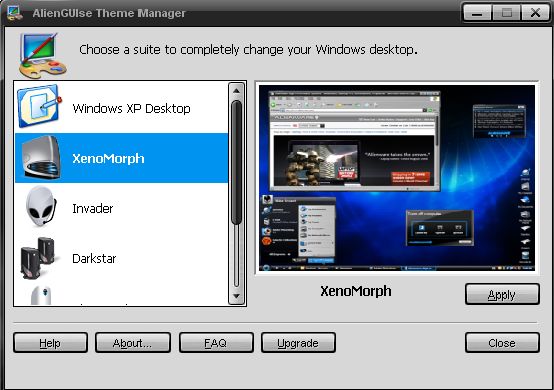Open the Help button
The image size is (554, 390).
tap(50, 343)
